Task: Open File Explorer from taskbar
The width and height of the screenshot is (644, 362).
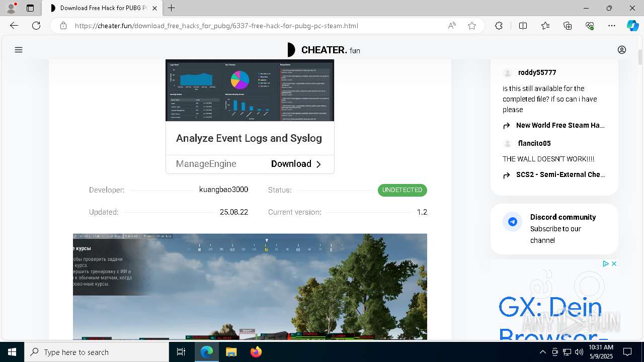Action: 231,352
